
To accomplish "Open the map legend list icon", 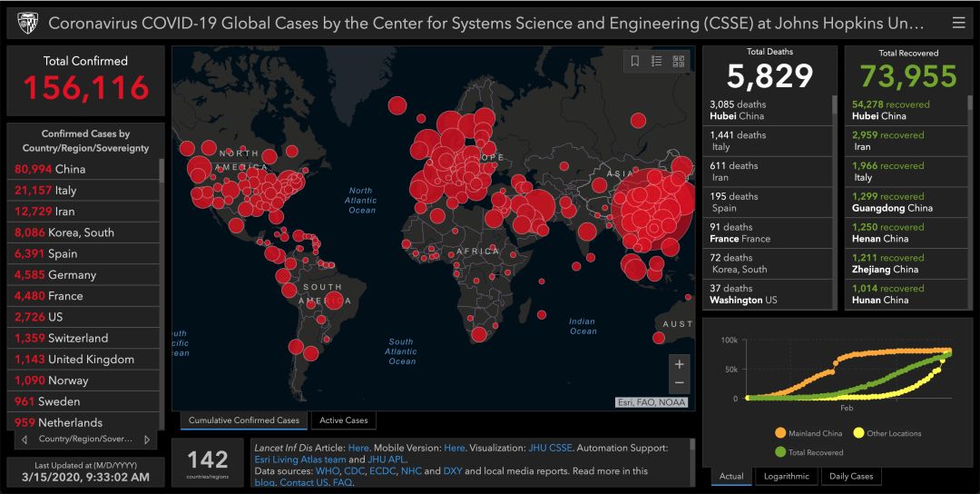I will tap(656, 61).
